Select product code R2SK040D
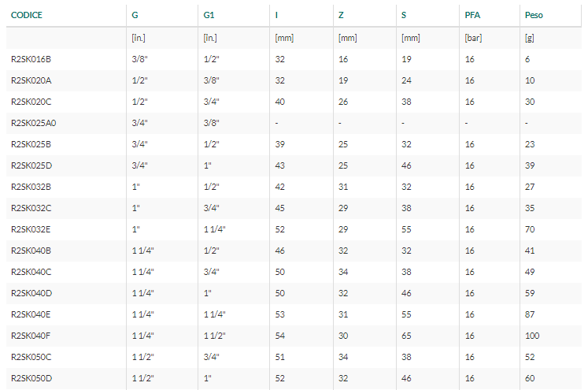The image size is (588, 390). coord(31,293)
